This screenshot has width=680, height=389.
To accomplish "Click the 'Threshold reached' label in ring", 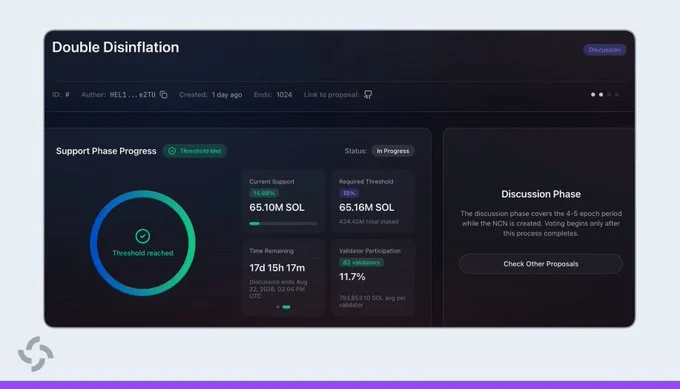I will coord(143,253).
